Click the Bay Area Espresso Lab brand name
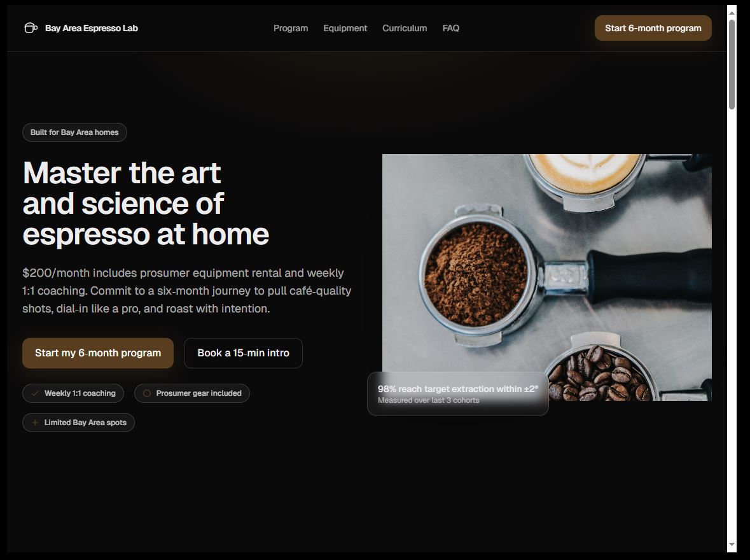 pyautogui.click(x=92, y=28)
